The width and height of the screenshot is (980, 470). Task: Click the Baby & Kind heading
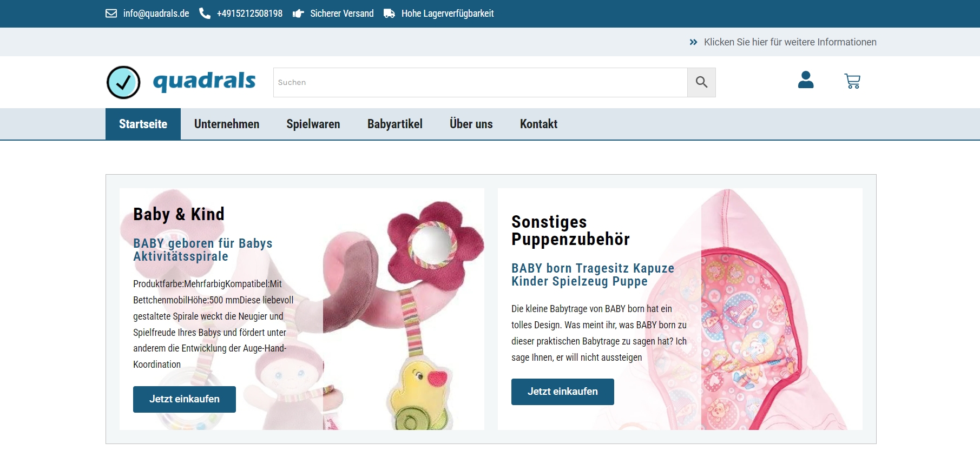[x=179, y=214]
